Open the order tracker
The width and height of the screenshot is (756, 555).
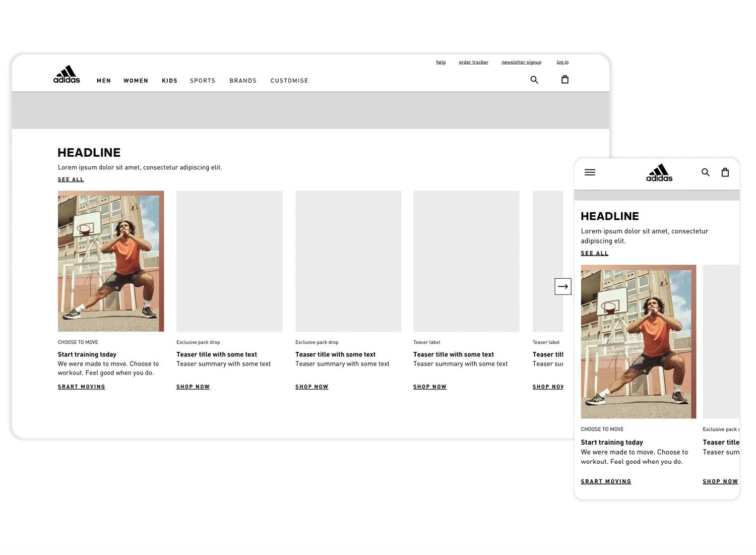(473, 61)
